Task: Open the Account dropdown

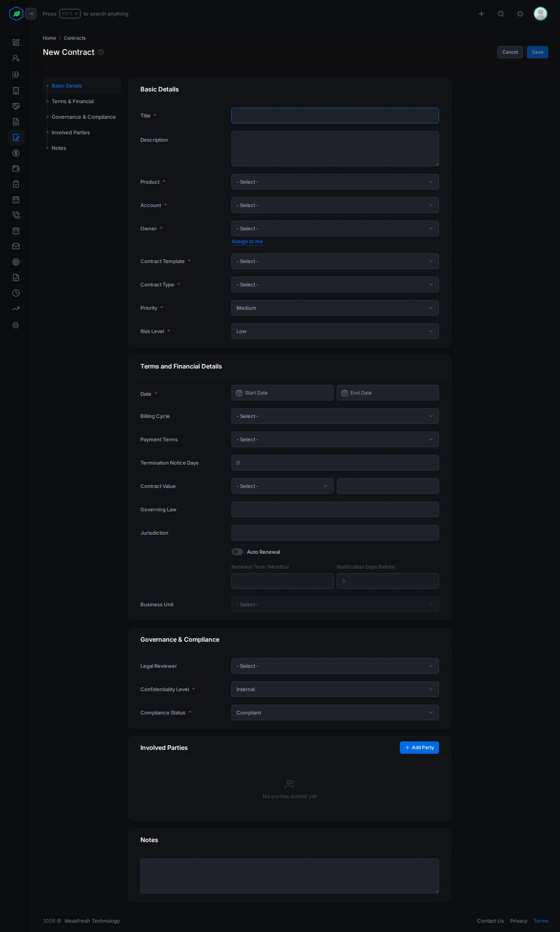Action: pos(335,205)
